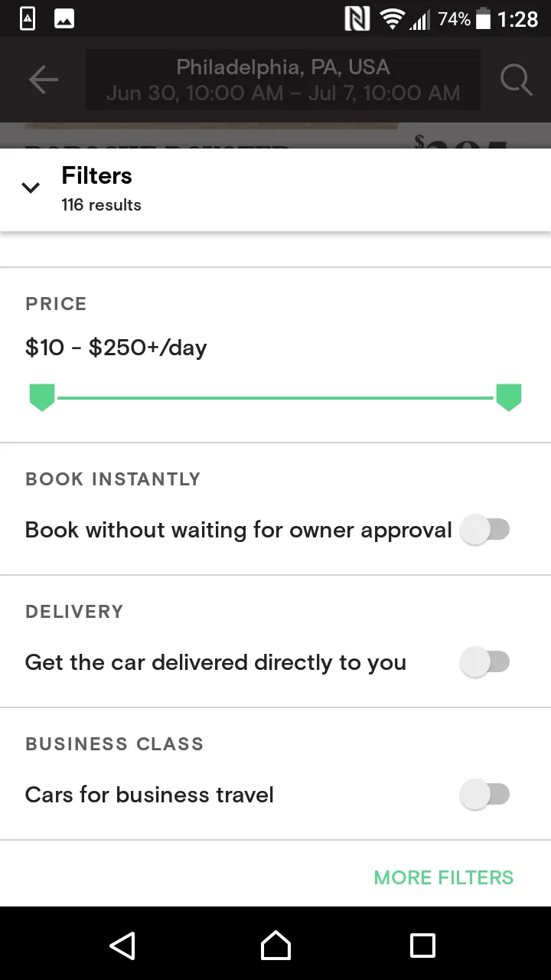
Task: Click the maximum price slider handle
Action: pos(509,398)
